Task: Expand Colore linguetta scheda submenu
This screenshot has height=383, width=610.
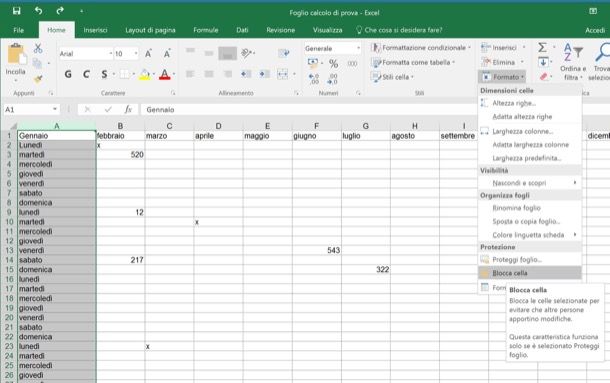Action: (530, 235)
